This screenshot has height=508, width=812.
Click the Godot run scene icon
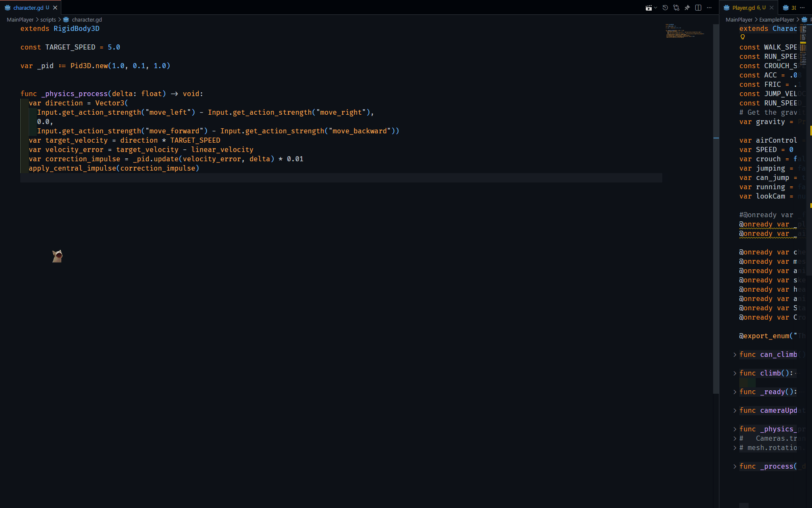coord(648,8)
